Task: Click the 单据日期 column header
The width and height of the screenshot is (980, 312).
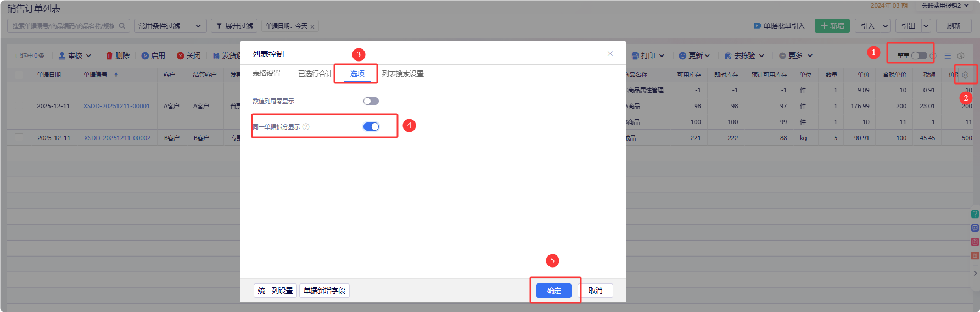Action: coord(49,75)
